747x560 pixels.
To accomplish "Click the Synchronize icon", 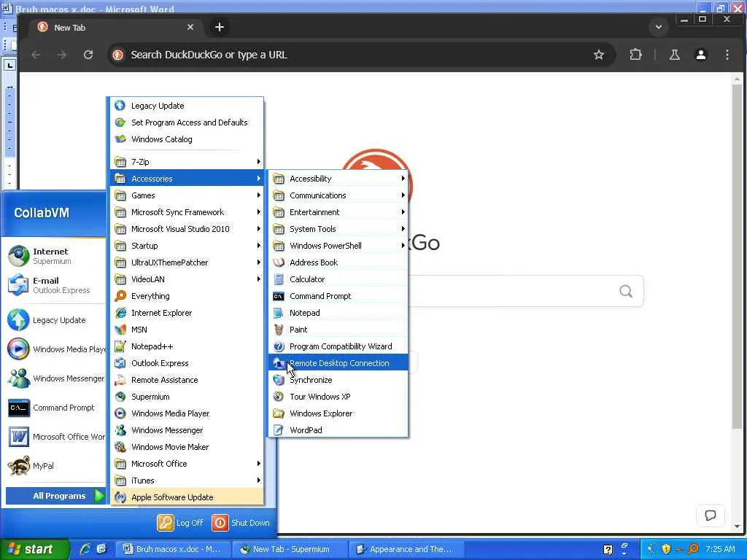I will coord(279,379).
